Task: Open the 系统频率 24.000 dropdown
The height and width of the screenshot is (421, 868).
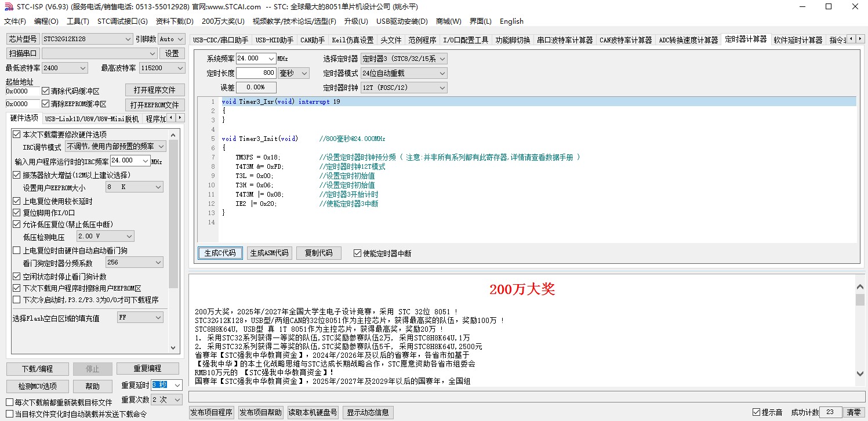Action: tap(256, 59)
